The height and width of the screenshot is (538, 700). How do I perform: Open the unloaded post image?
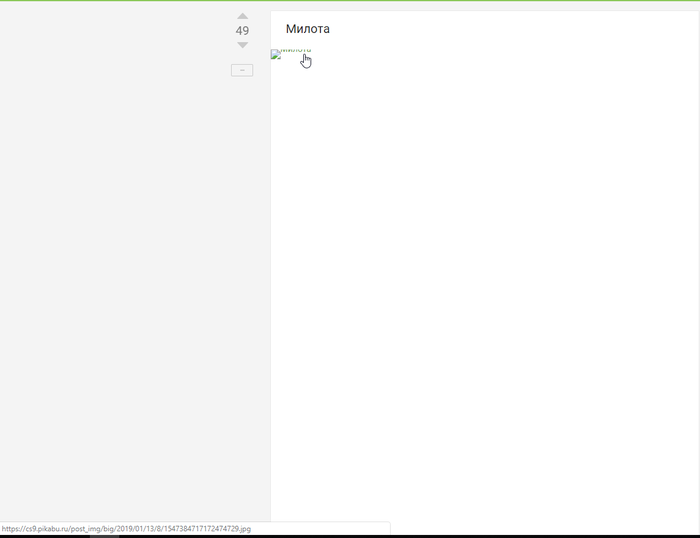290,54
